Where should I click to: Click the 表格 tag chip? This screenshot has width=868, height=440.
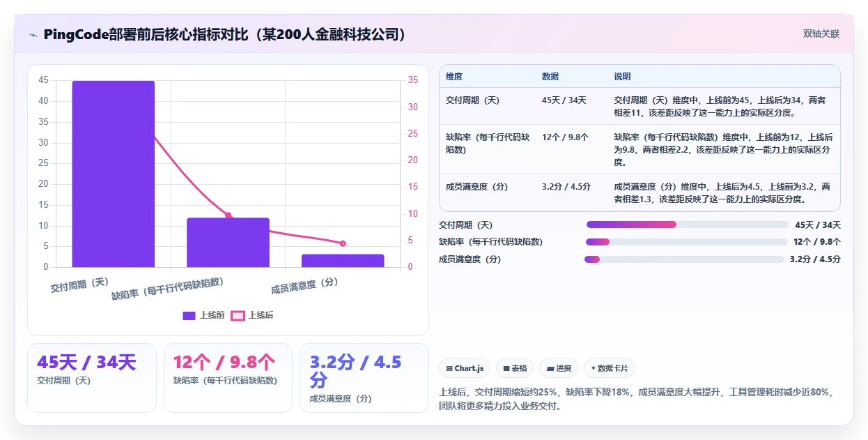click(515, 368)
